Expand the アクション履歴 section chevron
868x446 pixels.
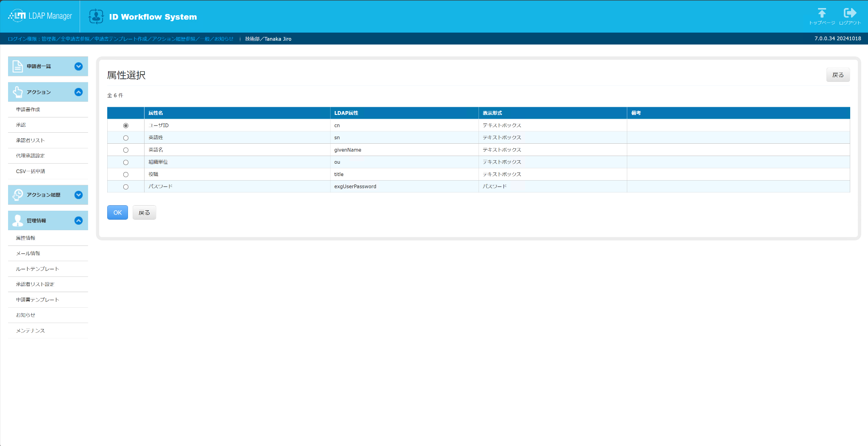click(x=78, y=195)
